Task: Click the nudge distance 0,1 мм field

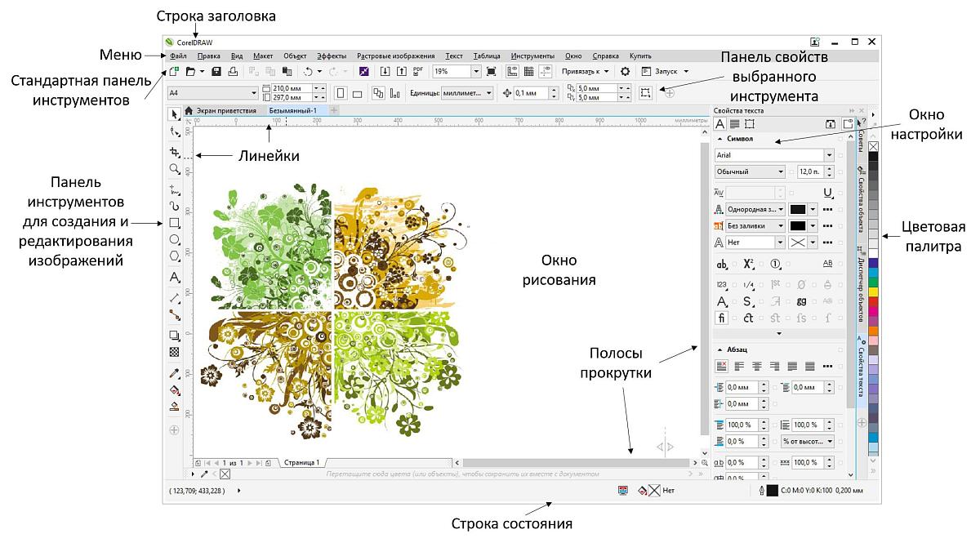Action: [531, 93]
